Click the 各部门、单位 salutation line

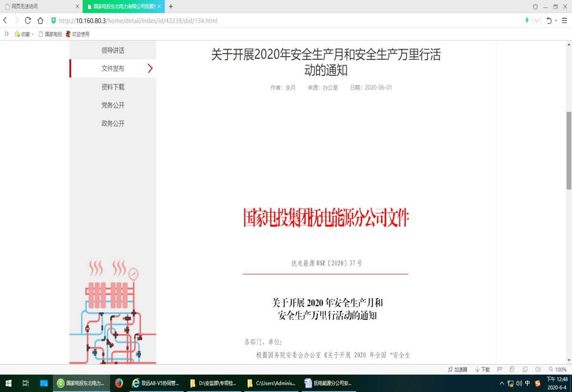(263, 342)
